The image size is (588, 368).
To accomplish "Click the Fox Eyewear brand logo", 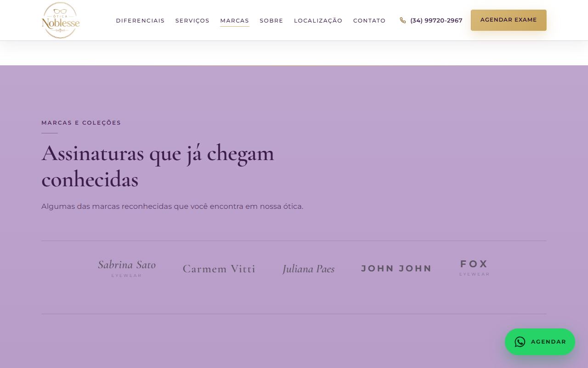I will point(475,267).
